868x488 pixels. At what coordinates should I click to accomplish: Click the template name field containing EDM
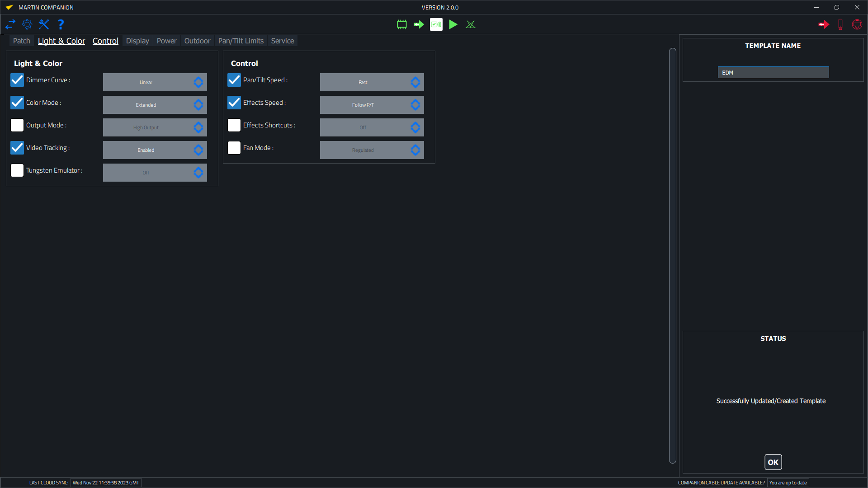[773, 72]
